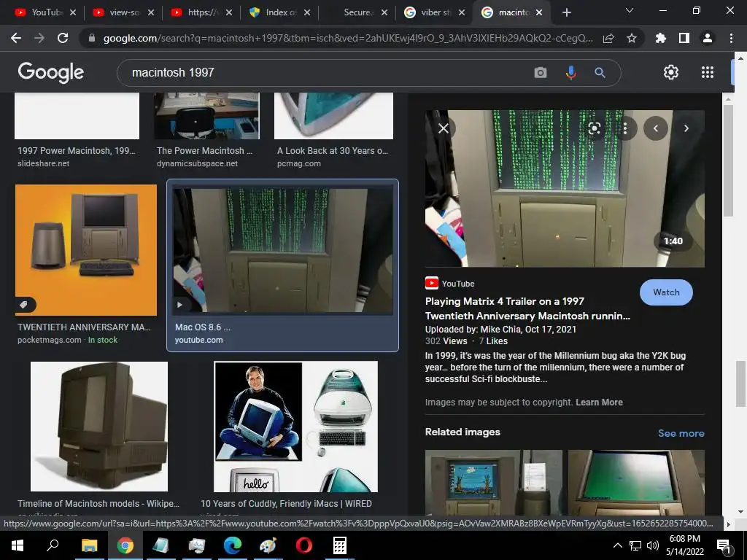Click the magnifier search button
Image resolution: width=747 pixels, height=560 pixels.
[600, 72]
